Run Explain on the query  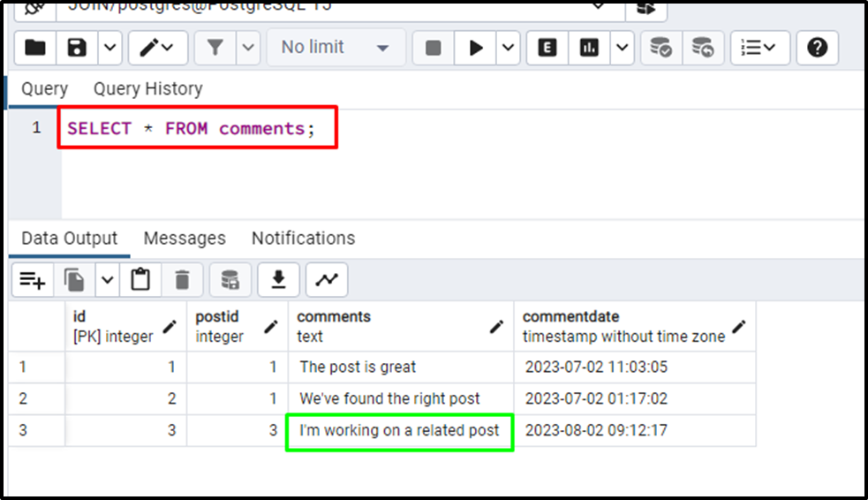tap(547, 48)
